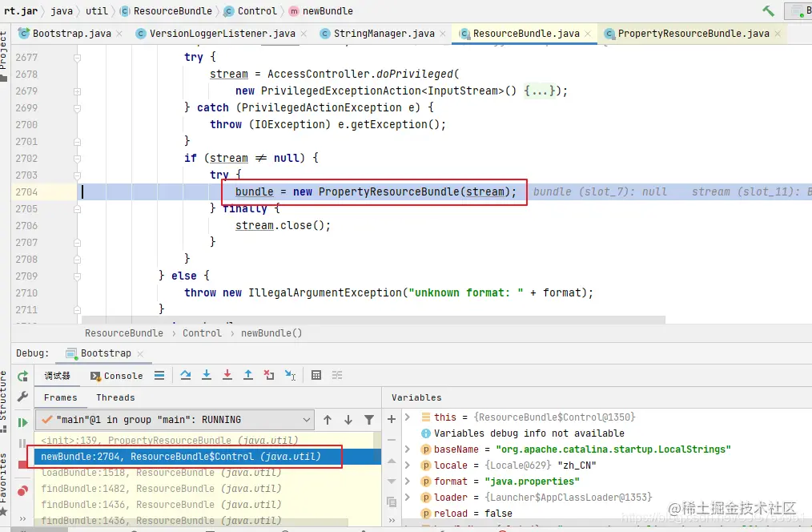812x532 pixels.
Task: Remove watch with minus icon
Action: pyautogui.click(x=392, y=440)
